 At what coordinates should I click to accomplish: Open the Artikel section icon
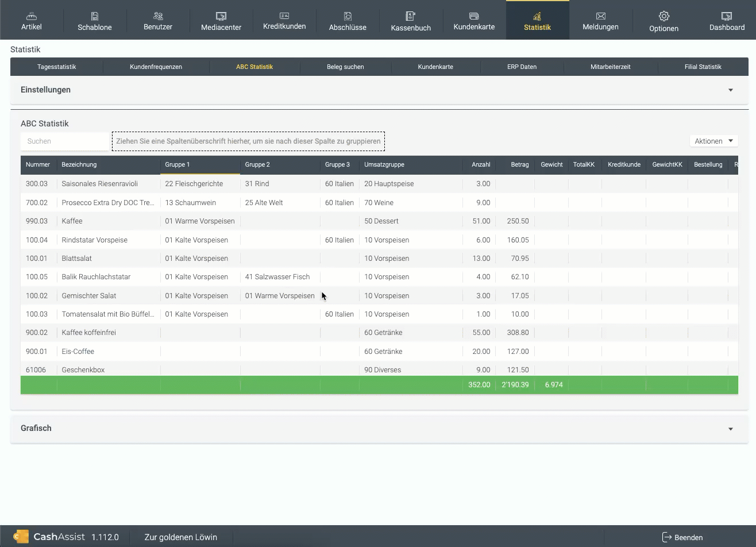[x=32, y=16]
